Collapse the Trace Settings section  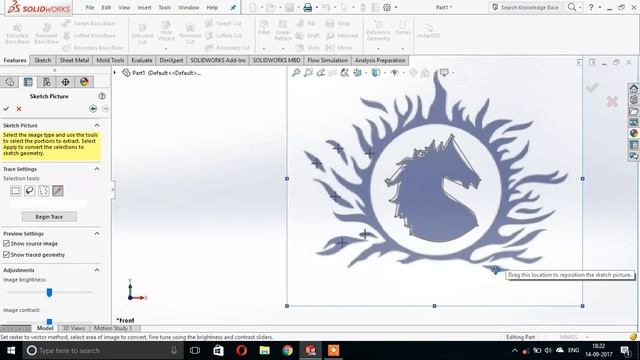(97, 169)
